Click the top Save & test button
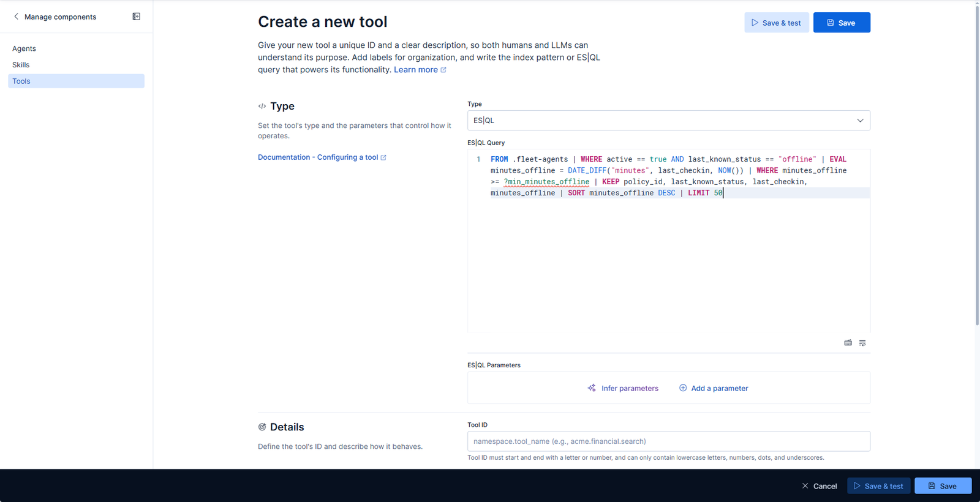980x502 pixels. (777, 23)
